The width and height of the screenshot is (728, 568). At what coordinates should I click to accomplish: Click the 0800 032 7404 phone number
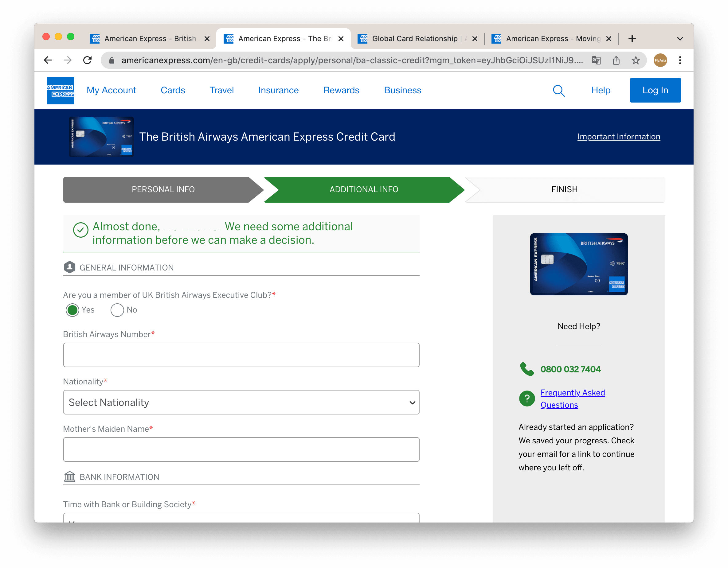tap(571, 369)
